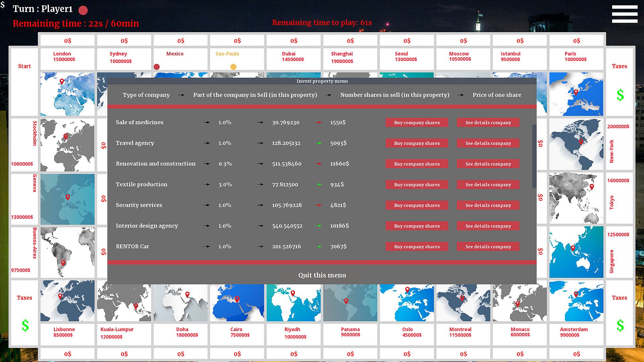The height and width of the screenshot is (362, 644).
Task: Click the map pin on Tokyo map
Action: point(592,187)
